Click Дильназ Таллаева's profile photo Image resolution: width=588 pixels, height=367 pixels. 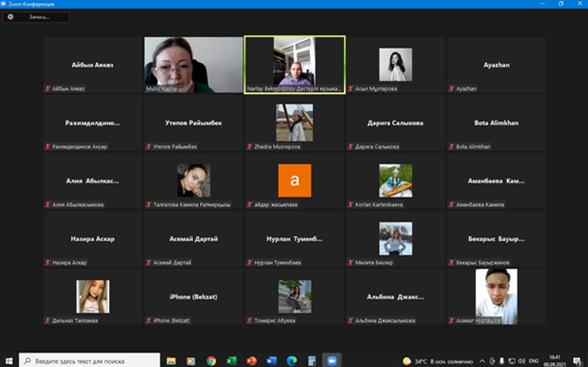coord(92,296)
